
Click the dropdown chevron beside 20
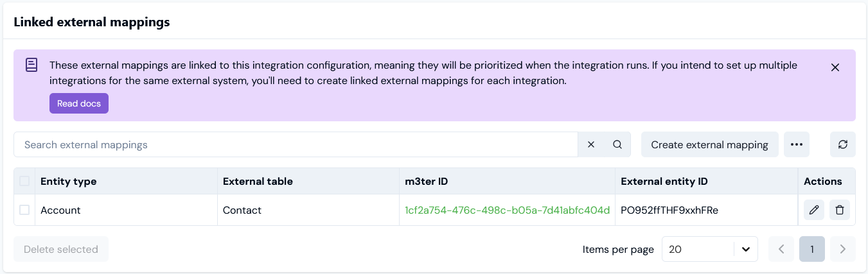[x=746, y=249]
